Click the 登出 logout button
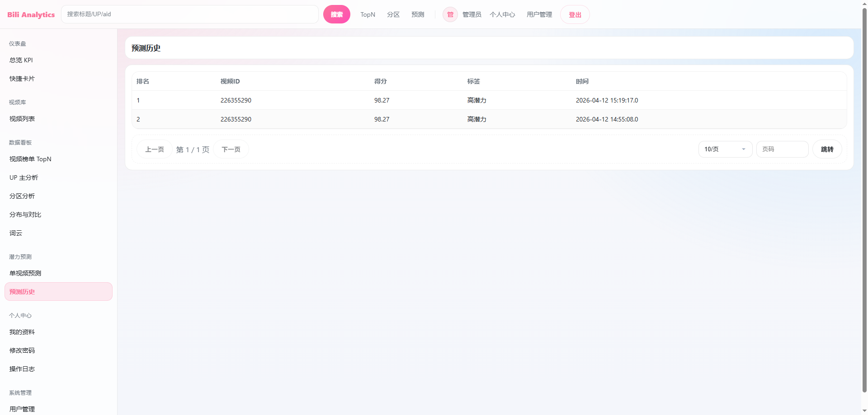This screenshot has height=415, width=868. 575,14
